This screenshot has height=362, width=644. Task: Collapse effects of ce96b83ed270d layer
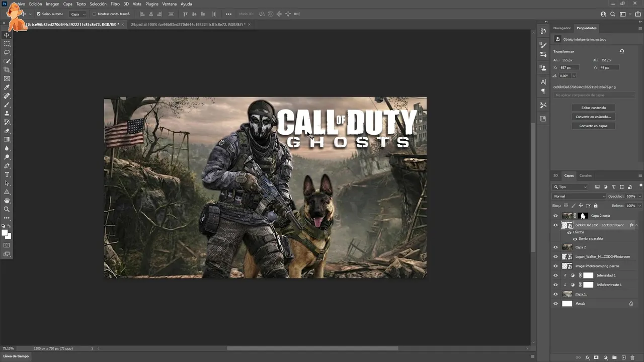tap(637, 225)
